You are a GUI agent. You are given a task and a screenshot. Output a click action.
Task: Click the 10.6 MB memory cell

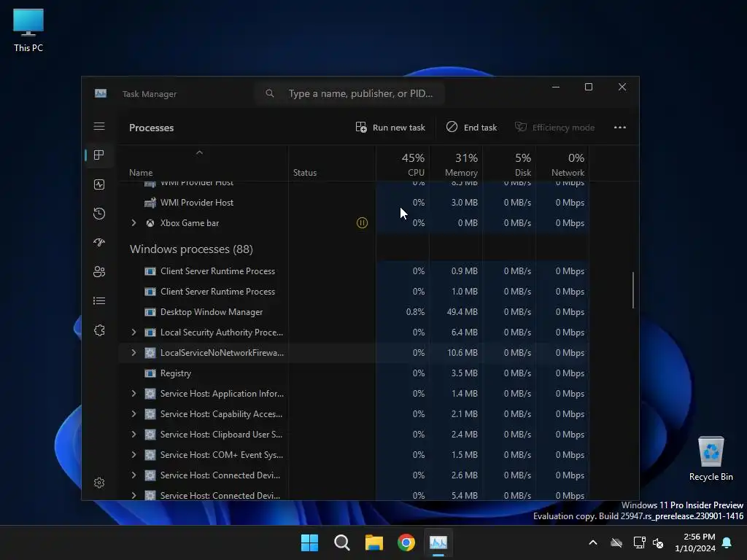click(x=457, y=353)
